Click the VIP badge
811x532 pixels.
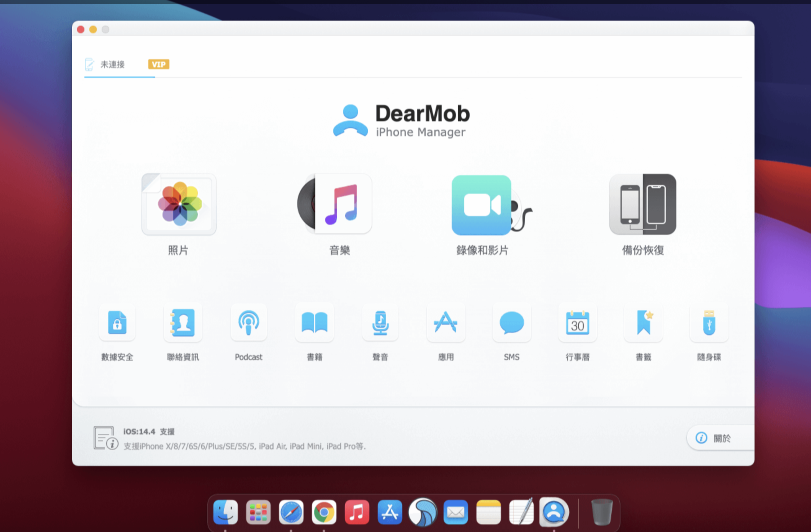159,64
